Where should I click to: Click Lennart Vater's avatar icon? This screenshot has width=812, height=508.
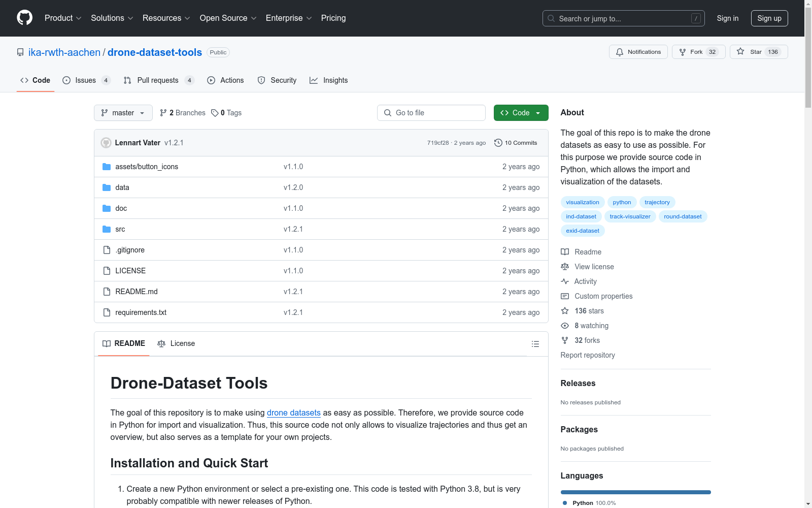click(x=106, y=143)
